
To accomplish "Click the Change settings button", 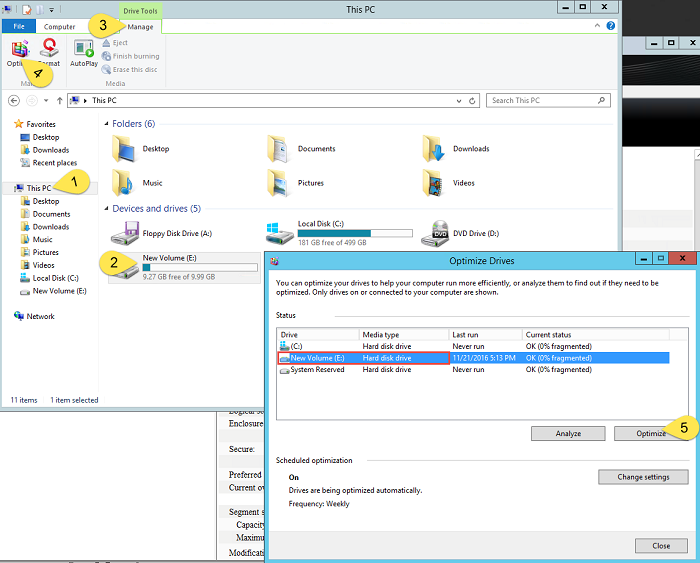I will [x=643, y=477].
